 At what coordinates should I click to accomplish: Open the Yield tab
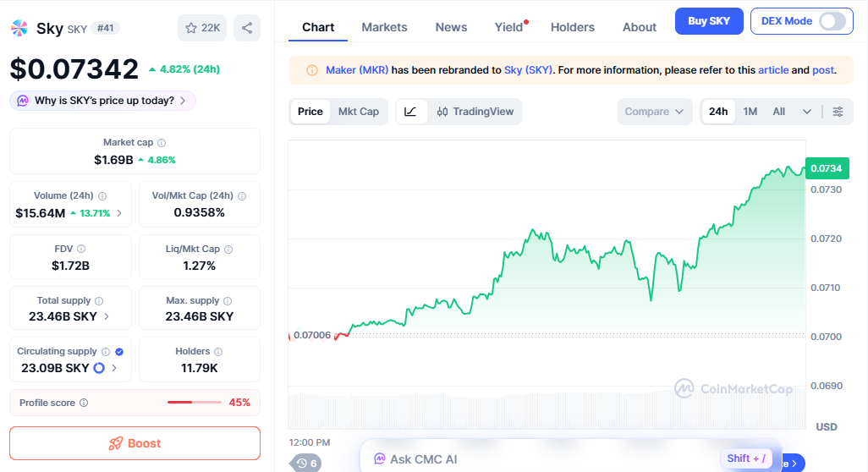508,27
